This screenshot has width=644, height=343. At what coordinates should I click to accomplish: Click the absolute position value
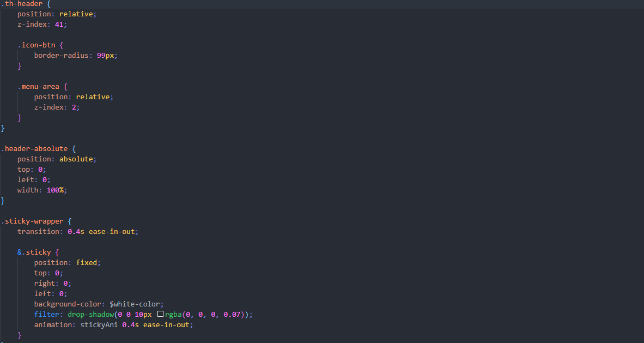tap(77, 159)
